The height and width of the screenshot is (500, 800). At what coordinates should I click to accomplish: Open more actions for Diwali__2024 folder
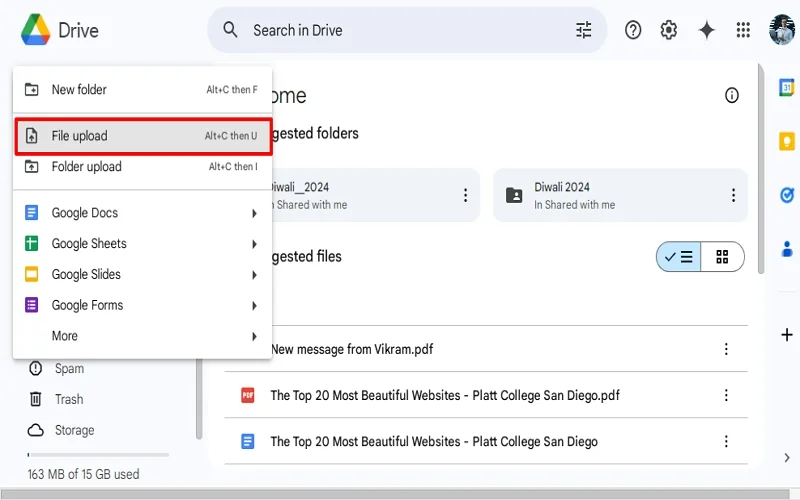[465, 195]
